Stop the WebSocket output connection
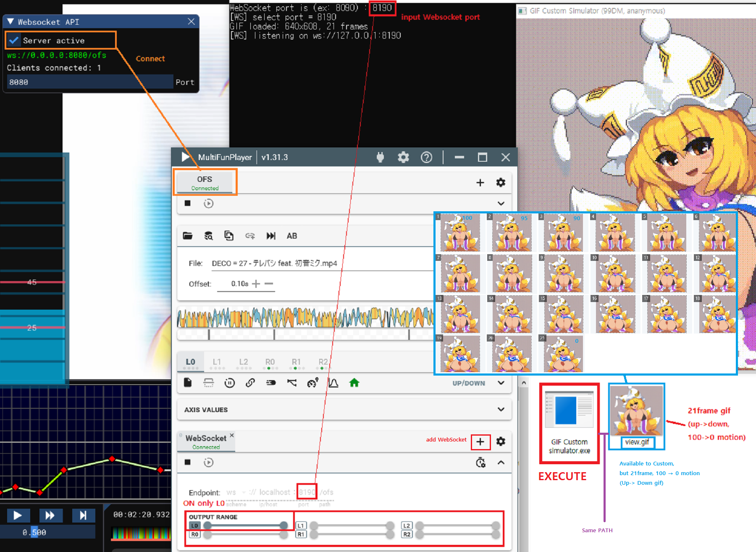756x552 pixels. [x=188, y=462]
